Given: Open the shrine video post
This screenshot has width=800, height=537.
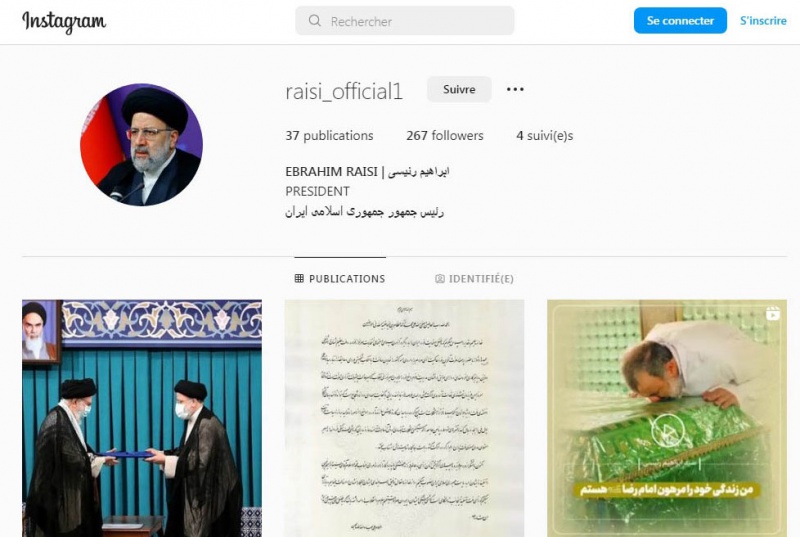Looking at the screenshot, I should 667,418.
